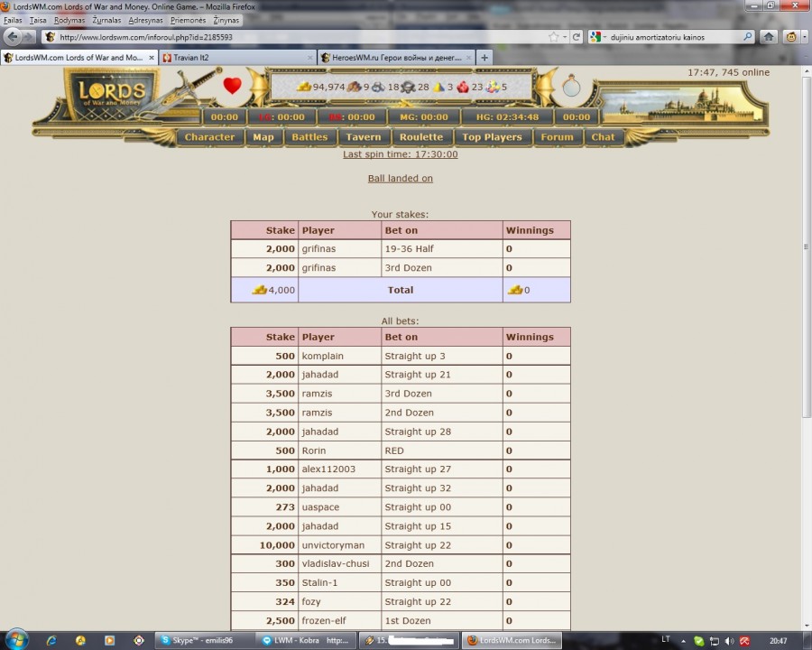Open Internet Explorer from the taskbar
812x650 pixels.
pyautogui.click(x=51, y=640)
